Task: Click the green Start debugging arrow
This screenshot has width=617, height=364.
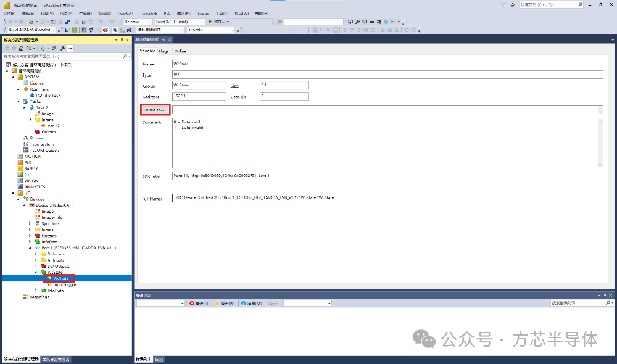Action: click(210, 22)
